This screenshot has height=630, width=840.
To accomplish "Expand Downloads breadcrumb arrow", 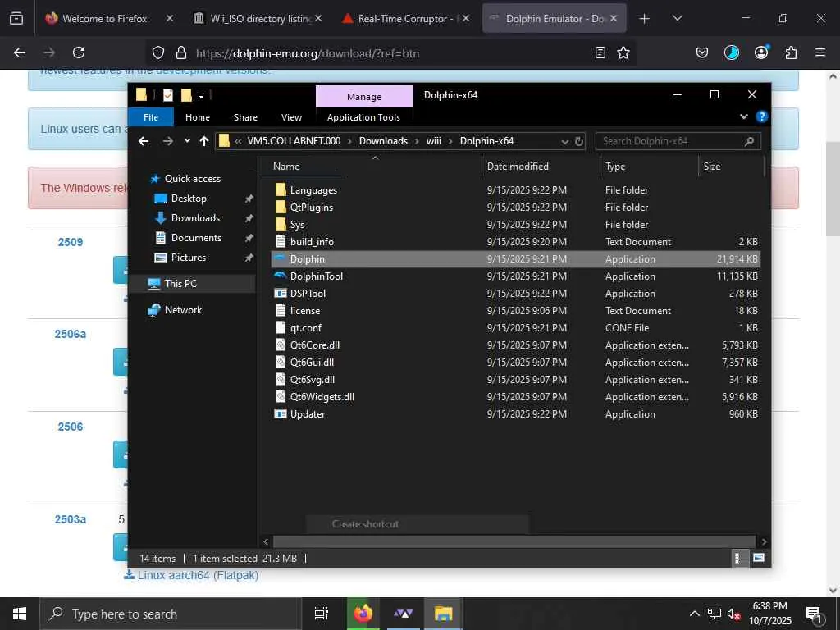I will point(417,141).
